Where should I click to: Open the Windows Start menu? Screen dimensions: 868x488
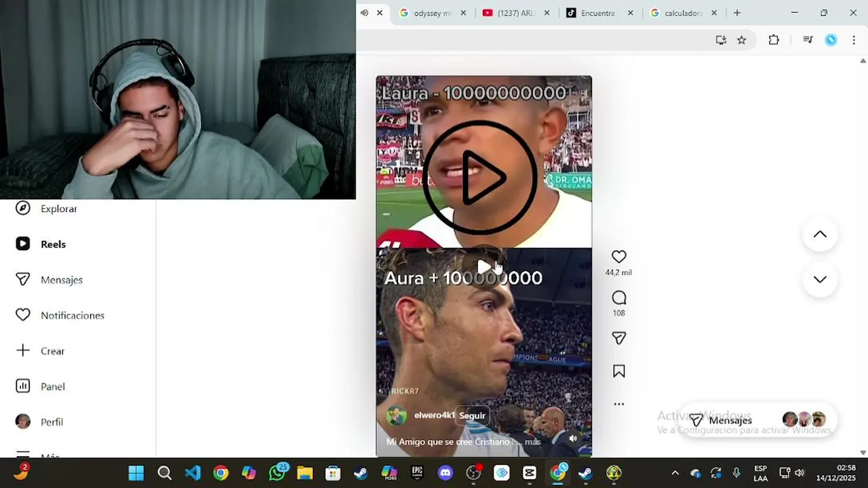[136, 473]
